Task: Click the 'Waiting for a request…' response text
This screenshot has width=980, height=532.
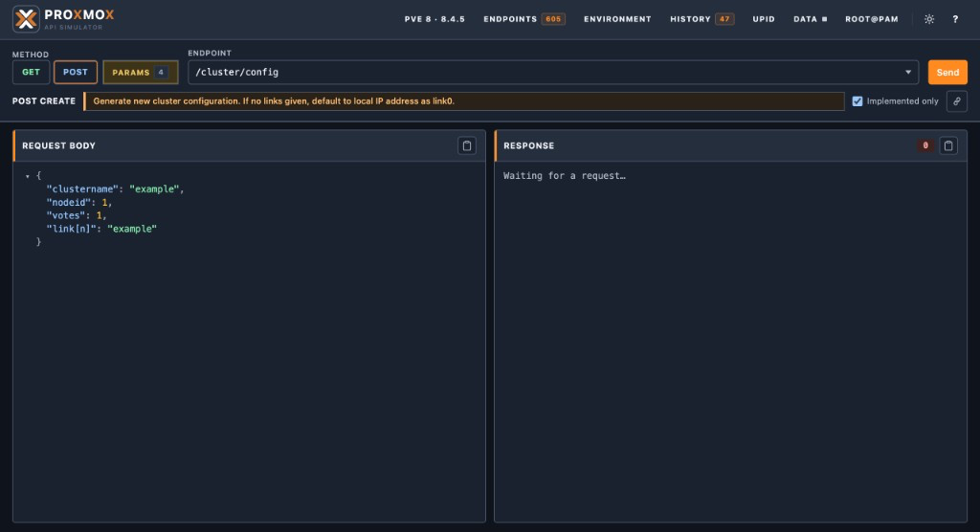Action: coord(565,176)
